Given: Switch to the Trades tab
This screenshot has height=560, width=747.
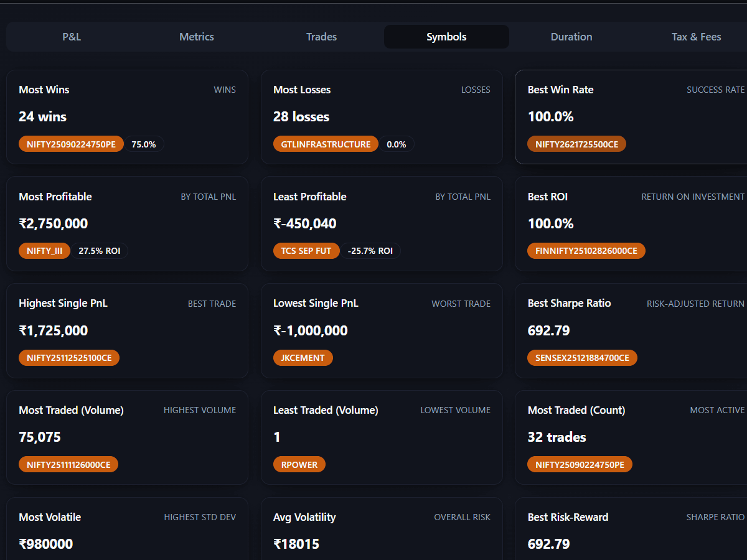Looking at the screenshot, I should pyautogui.click(x=321, y=37).
